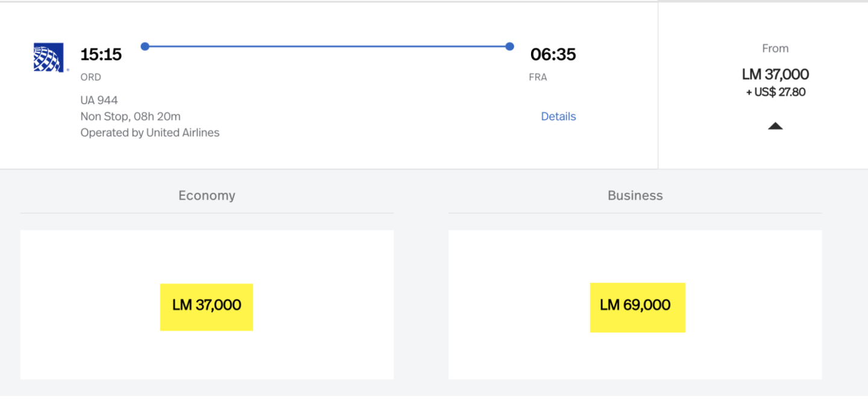Screen dimensions: 868x401
Task: Click the arrival dot on route line
Action: click(510, 46)
